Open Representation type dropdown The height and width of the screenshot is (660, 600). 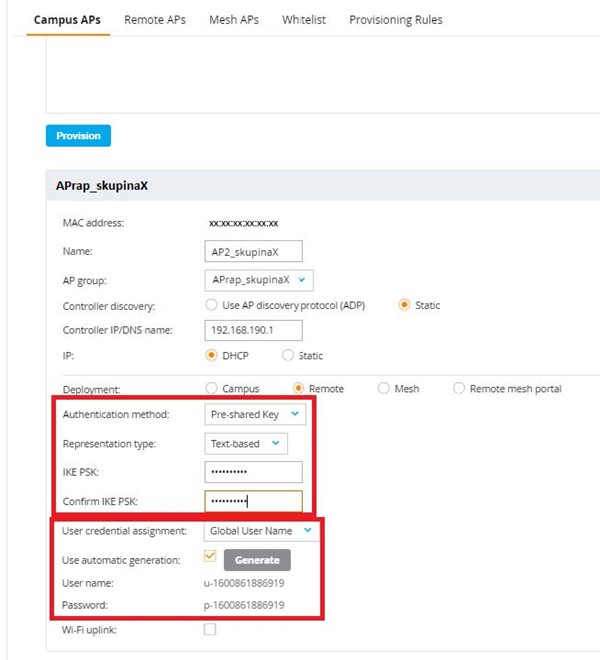(246, 444)
